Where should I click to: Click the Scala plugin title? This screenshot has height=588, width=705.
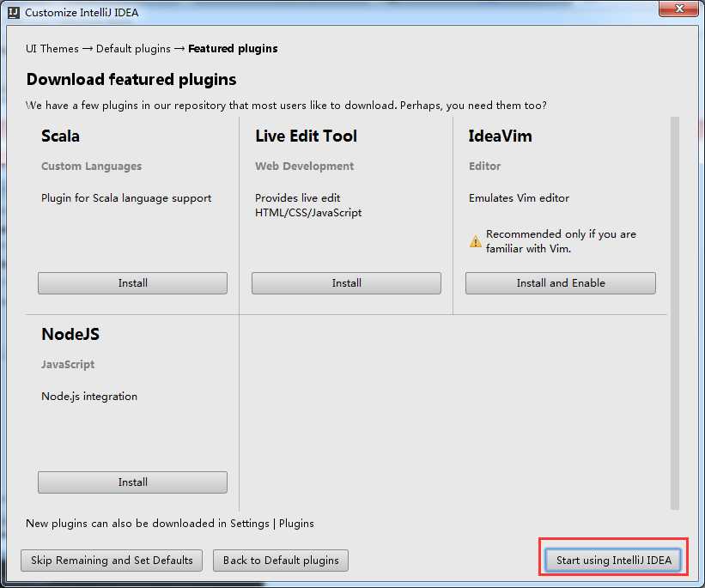click(60, 136)
